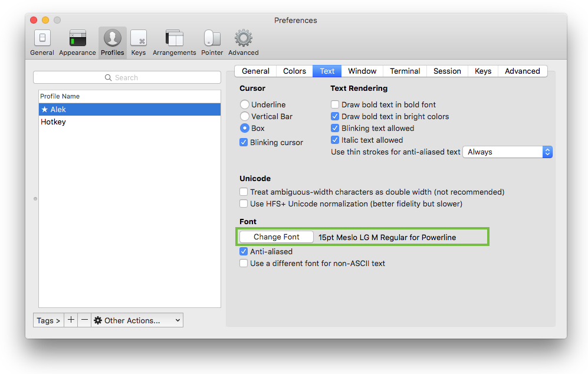Screen dimensions: 588x374
Task: Open the Tags panel expander
Action: 48,320
